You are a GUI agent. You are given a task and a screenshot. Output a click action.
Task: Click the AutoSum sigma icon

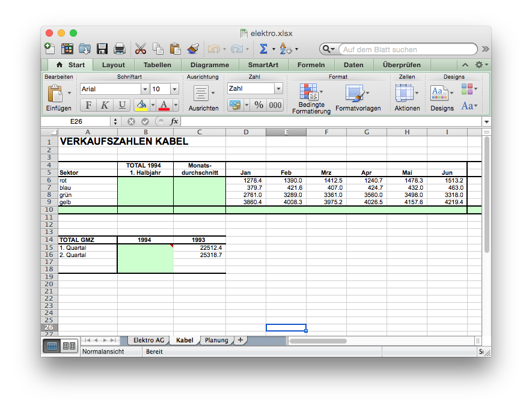pos(263,49)
